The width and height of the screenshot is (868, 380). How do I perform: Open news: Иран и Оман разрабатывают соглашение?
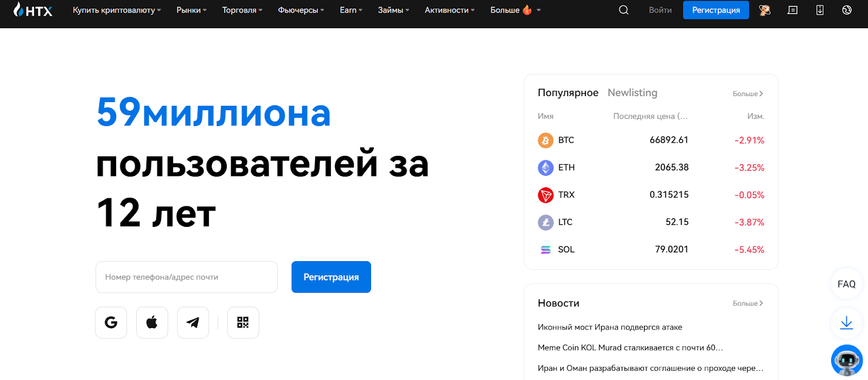coord(650,368)
